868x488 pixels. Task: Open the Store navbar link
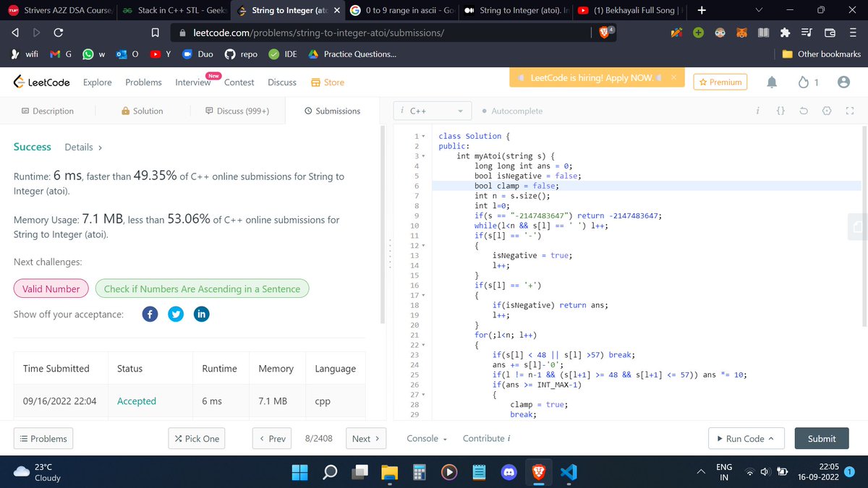point(327,82)
